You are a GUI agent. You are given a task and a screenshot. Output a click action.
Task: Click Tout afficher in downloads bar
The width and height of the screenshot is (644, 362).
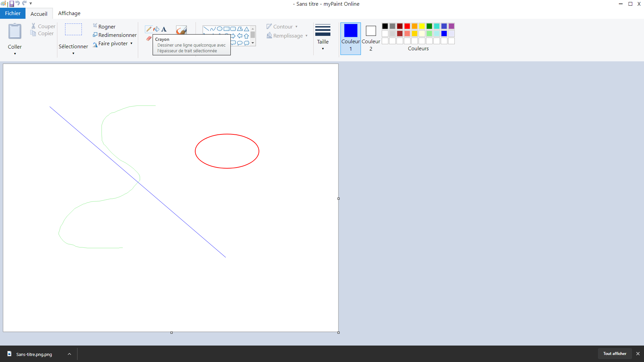click(x=614, y=354)
